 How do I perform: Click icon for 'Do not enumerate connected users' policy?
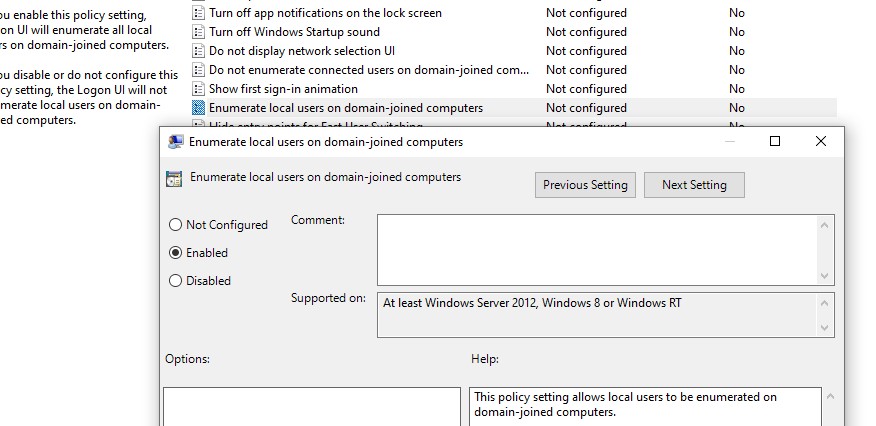coord(198,70)
